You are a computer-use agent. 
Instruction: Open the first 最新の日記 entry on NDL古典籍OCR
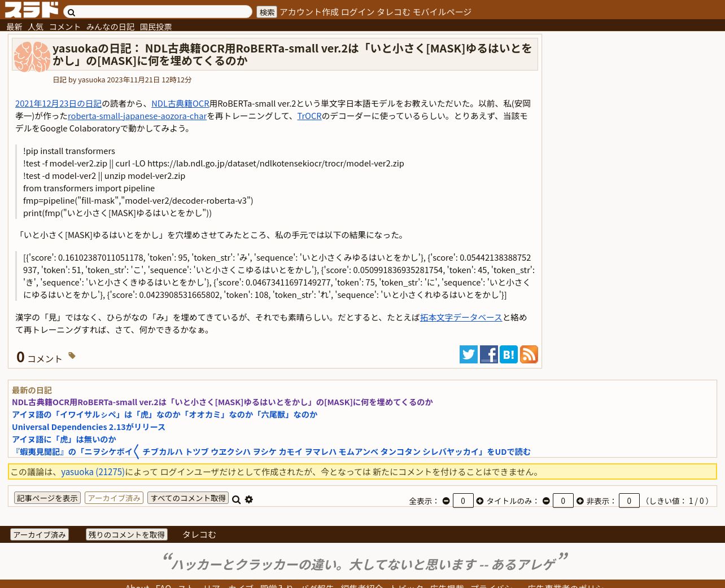point(222,402)
